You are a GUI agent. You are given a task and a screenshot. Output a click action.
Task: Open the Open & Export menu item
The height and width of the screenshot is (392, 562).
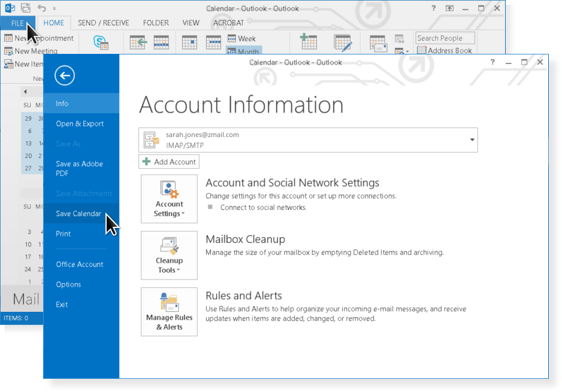tap(80, 124)
